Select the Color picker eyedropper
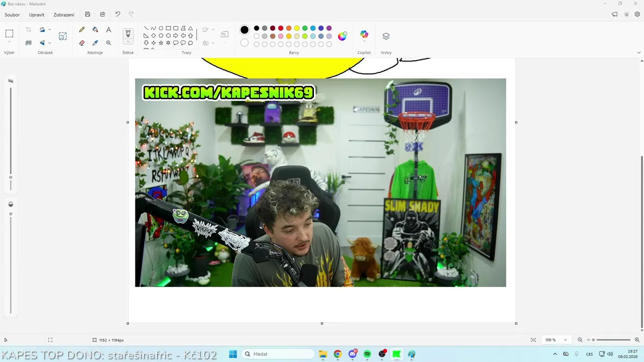Viewport: 644px width, 362px height. [x=95, y=43]
